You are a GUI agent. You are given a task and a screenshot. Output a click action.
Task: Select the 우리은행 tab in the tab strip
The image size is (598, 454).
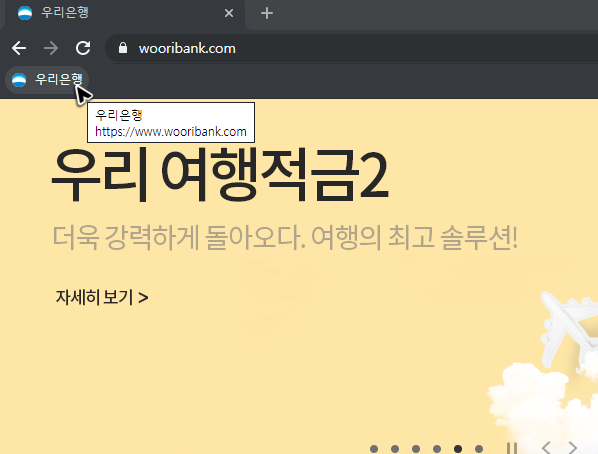tap(124, 14)
